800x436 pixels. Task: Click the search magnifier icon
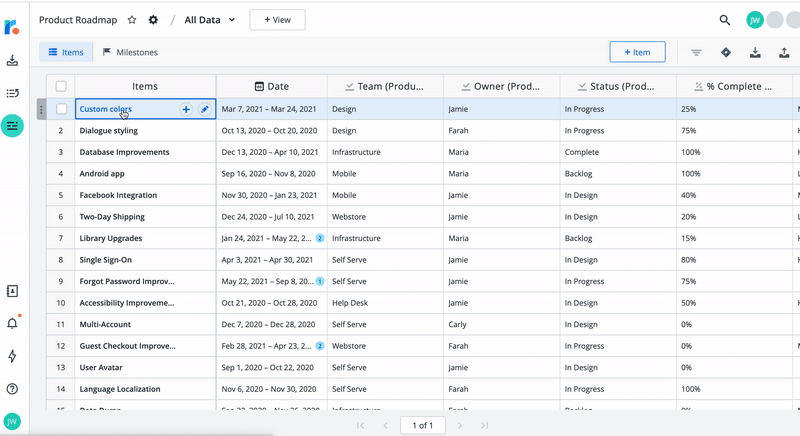[x=724, y=20]
